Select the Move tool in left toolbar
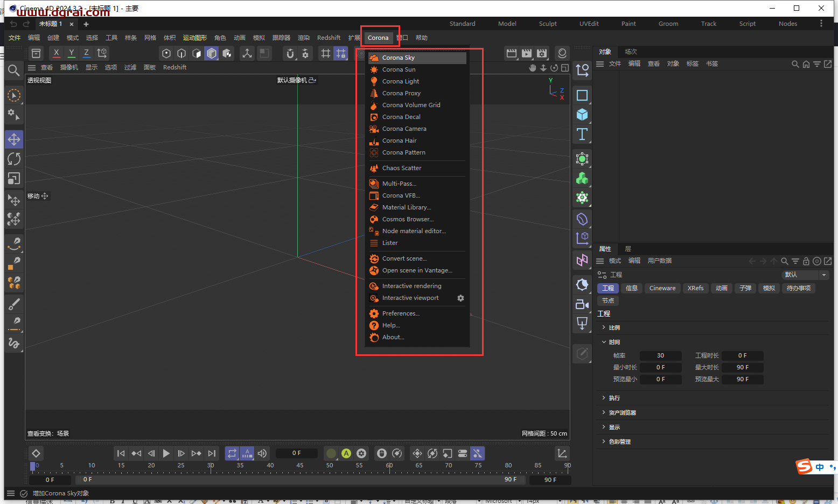 click(x=14, y=139)
